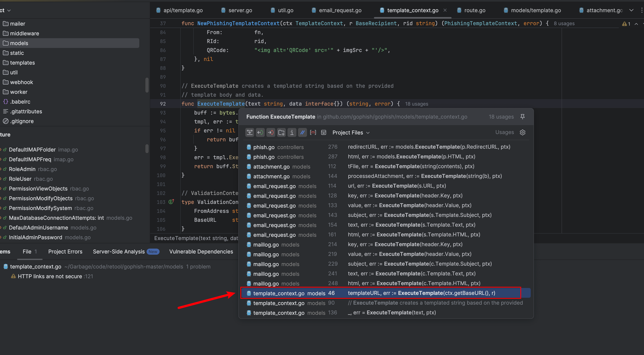Click the '8 usages' hint on line 37
The width and height of the screenshot is (644, 355).
(564, 24)
